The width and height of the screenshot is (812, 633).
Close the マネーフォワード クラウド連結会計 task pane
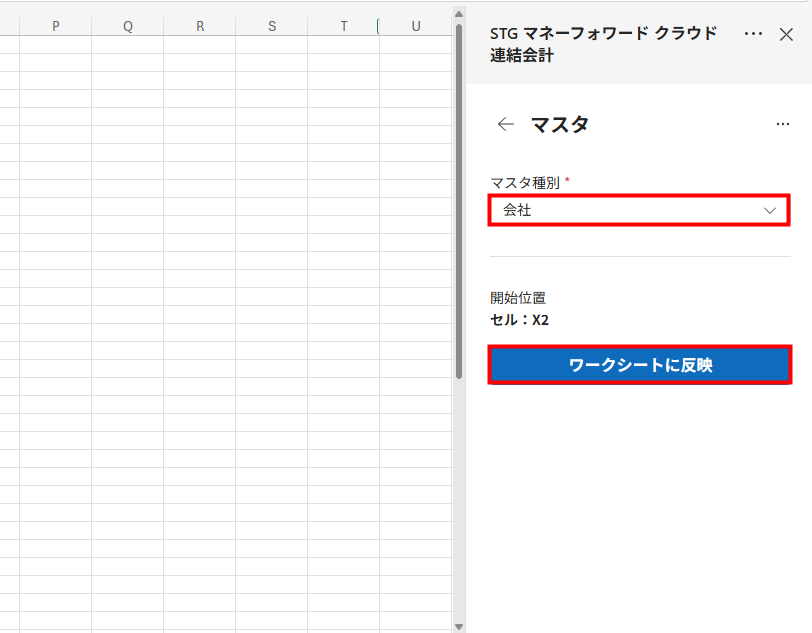[x=786, y=34]
